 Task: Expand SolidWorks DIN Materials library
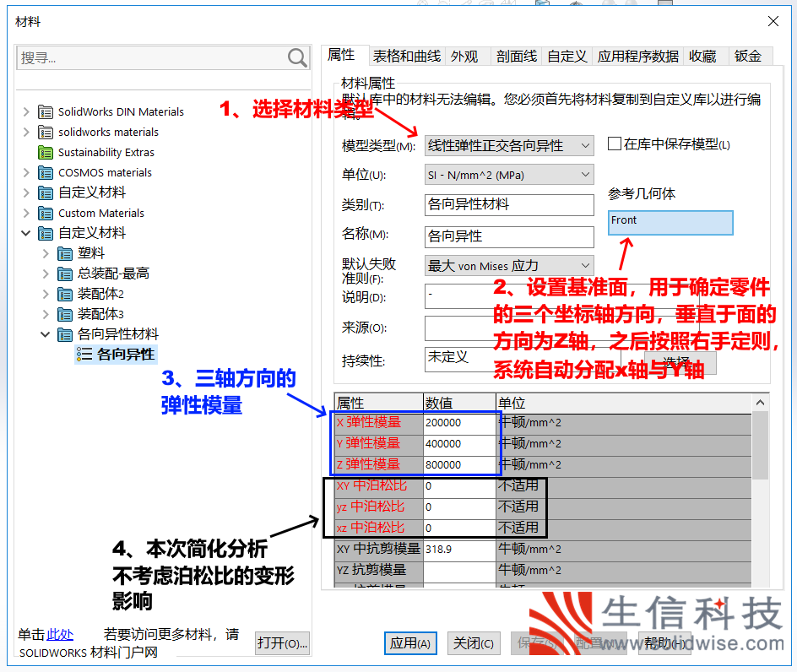click(x=26, y=111)
